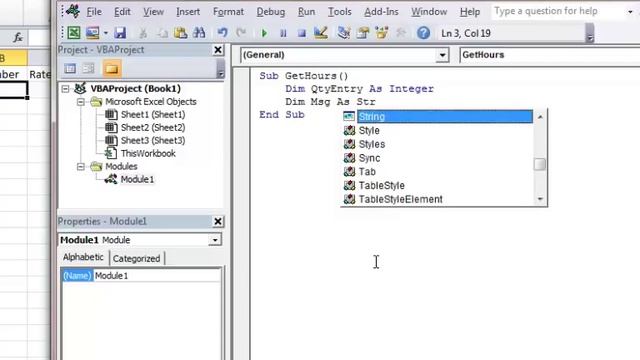Open the View menu
Screen dimensions: 640x360
click(153, 12)
